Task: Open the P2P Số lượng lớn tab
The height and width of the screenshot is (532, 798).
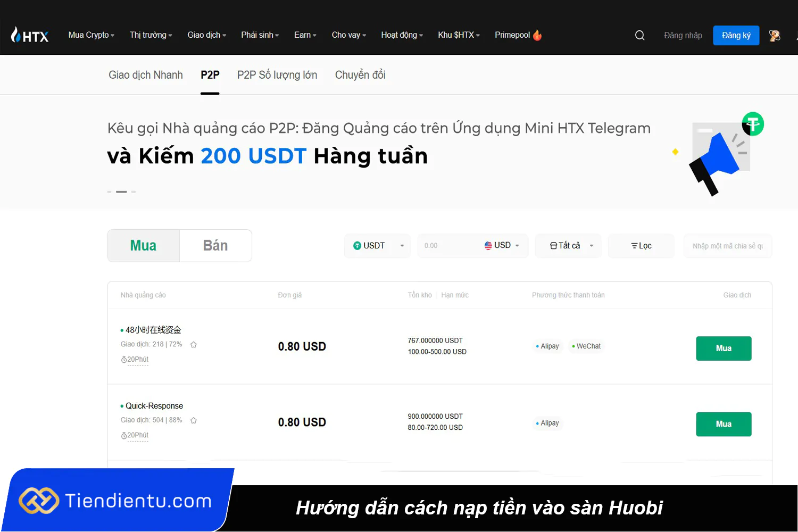Action: 277,75
